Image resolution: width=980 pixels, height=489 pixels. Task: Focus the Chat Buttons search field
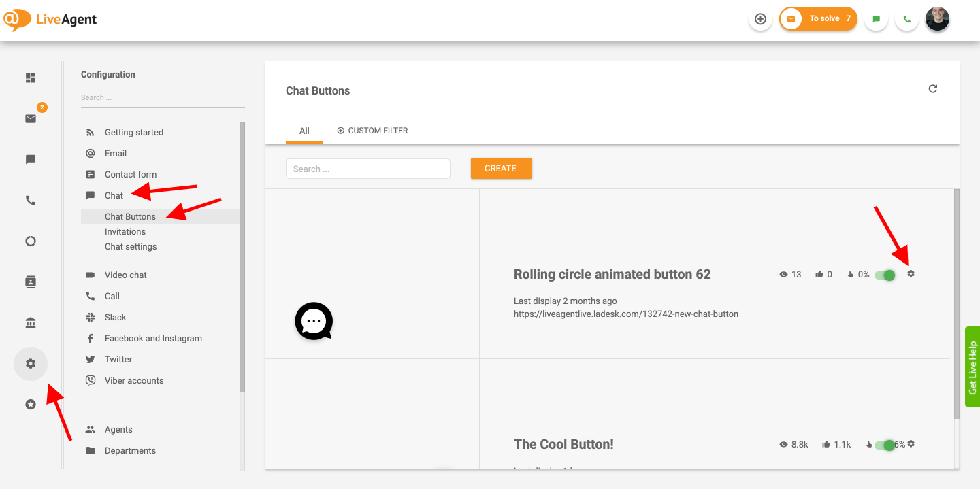368,169
